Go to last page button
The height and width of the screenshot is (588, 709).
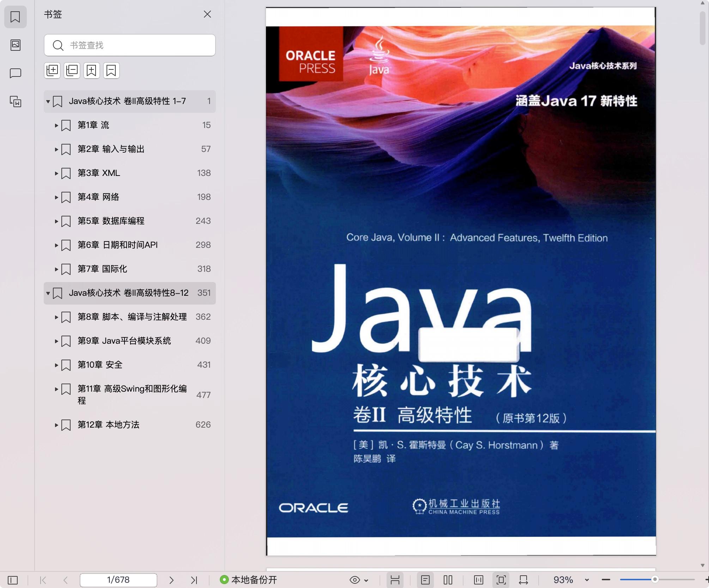pos(194,580)
